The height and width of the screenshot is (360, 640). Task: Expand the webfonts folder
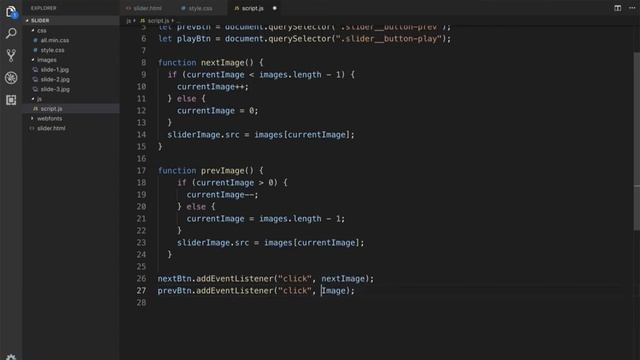pyautogui.click(x=71, y=119)
